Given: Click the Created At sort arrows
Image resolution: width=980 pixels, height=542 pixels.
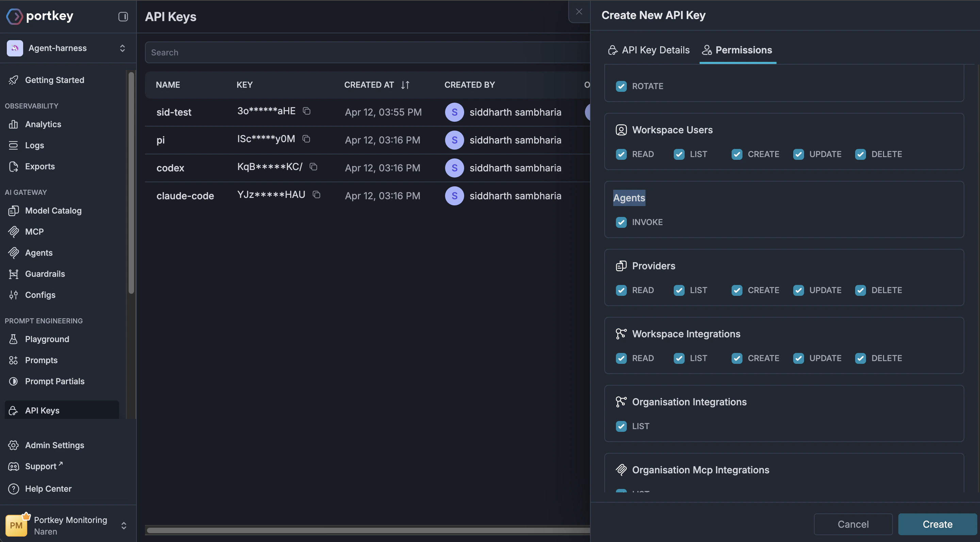Looking at the screenshot, I should point(405,85).
